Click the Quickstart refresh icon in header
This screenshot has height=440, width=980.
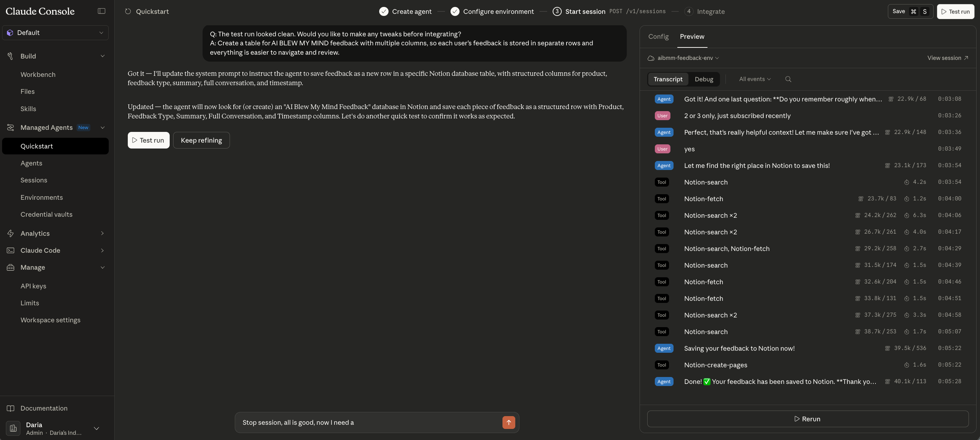[128, 11]
